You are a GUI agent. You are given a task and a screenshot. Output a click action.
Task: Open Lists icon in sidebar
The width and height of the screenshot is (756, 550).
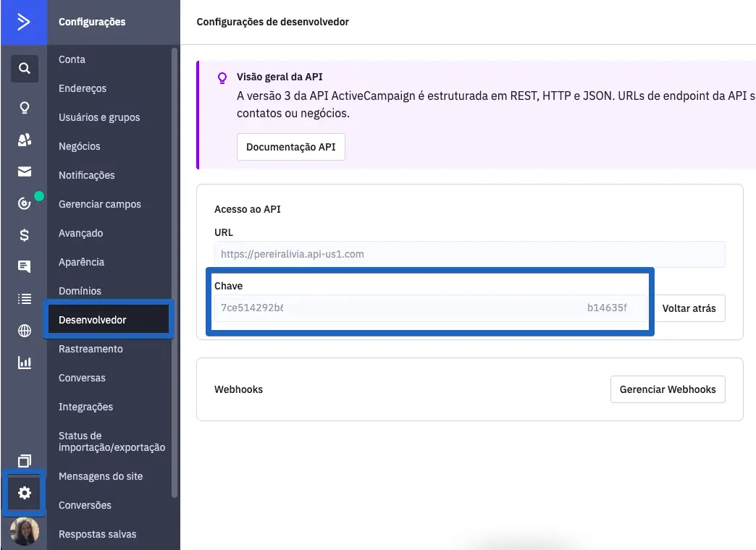coord(24,299)
